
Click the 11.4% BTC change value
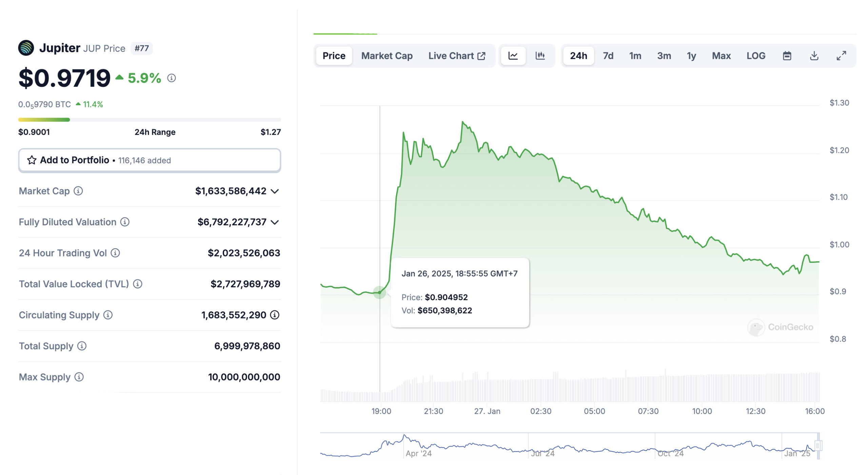(x=93, y=104)
